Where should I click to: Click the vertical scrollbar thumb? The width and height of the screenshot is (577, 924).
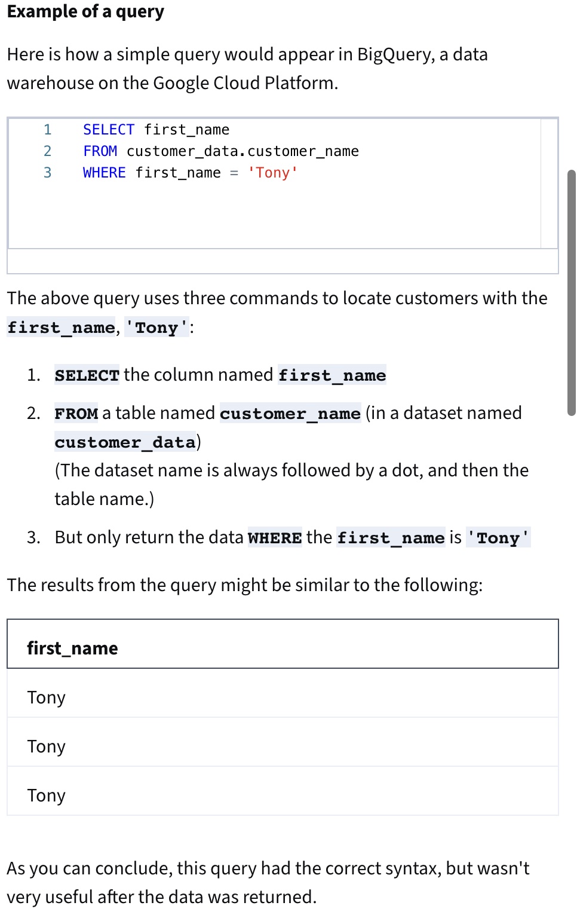tap(572, 292)
